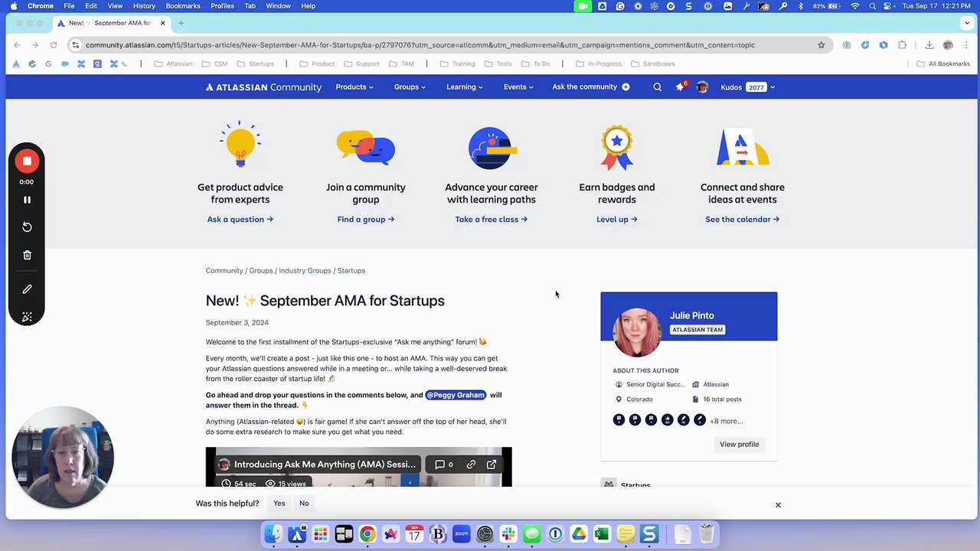This screenshot has width=980, height=551.
Task: Pause the recording in the side panel
Action: [27, 200]
